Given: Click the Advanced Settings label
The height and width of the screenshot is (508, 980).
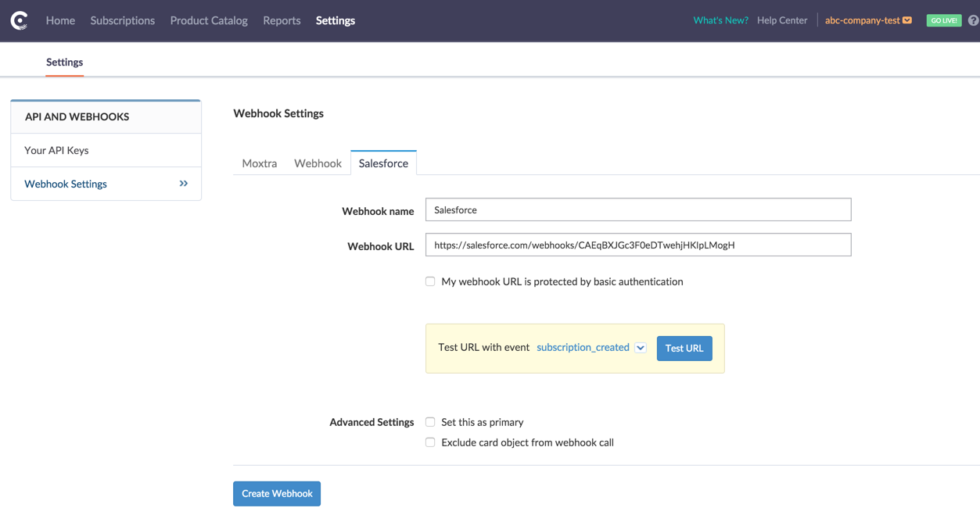Looking at the screenshot, I should pos(372,422).
